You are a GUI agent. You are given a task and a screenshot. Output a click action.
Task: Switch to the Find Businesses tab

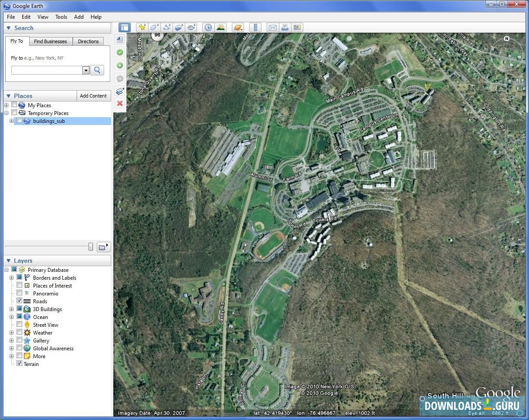(51, 41)
